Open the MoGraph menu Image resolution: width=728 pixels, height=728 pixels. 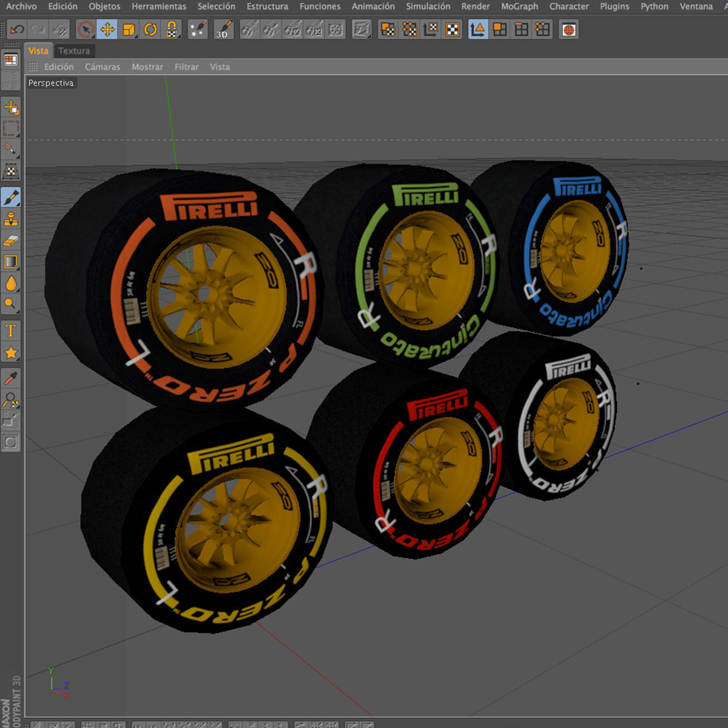[519, 6]
